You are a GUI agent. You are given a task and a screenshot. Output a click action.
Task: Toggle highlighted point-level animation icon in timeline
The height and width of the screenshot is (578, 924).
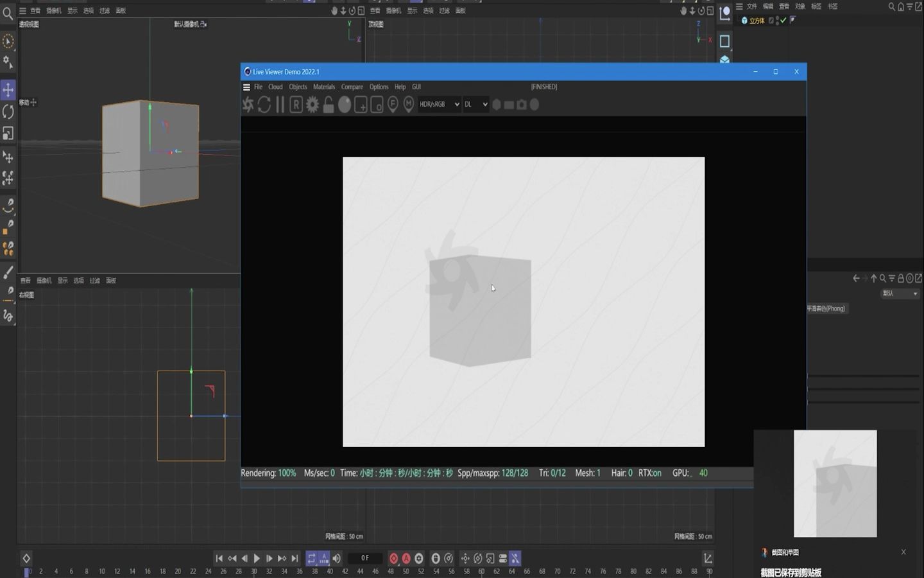515,559
